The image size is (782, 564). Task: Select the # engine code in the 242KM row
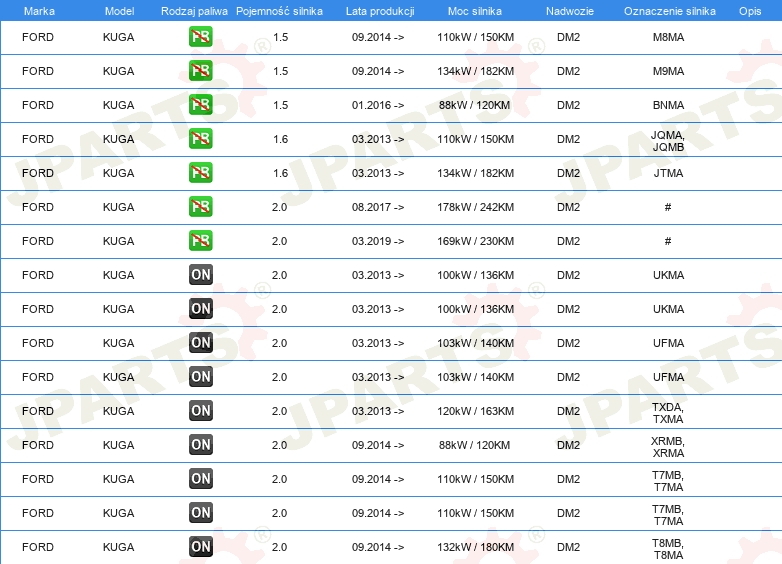(x=668, y=207)
